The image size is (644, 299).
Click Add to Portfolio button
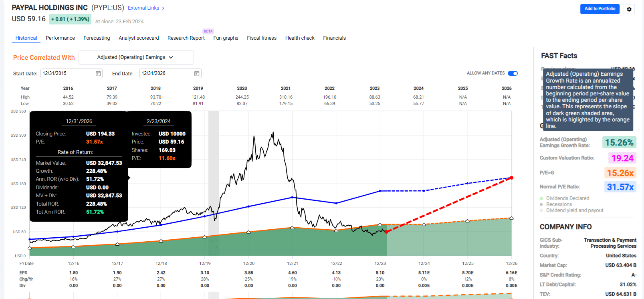pyautogui.click(x=600, y=9)
